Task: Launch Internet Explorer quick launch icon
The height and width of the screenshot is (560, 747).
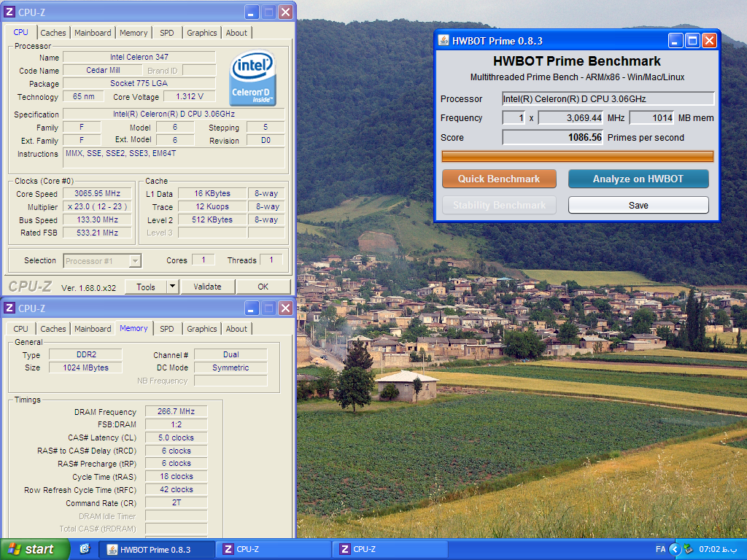Action: [85, 549]
